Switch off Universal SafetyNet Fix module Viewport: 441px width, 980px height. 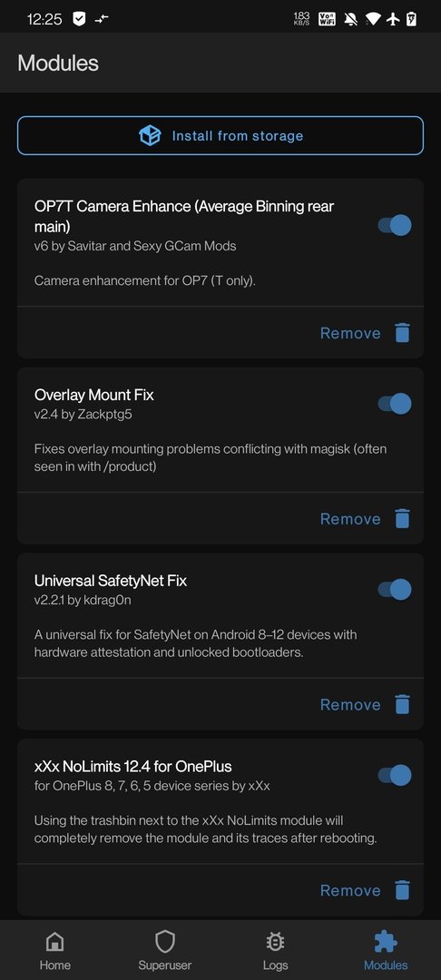pos(395,590)
